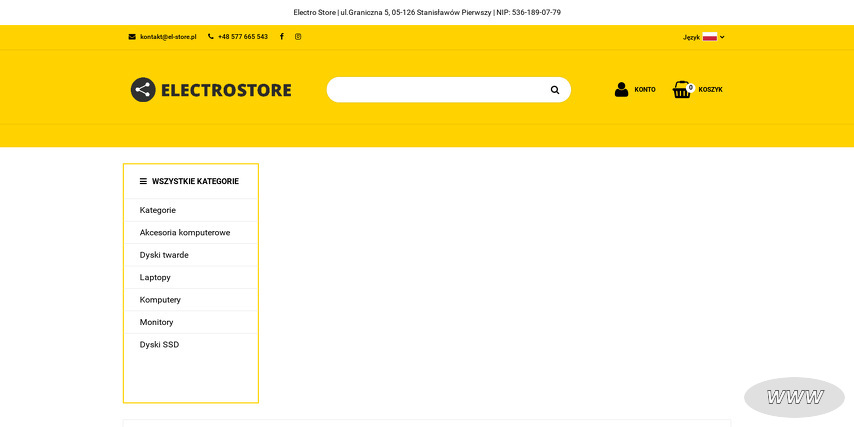Screen dimensions: 854x427
Task: Click the envelope email icon
Action: 132,37
